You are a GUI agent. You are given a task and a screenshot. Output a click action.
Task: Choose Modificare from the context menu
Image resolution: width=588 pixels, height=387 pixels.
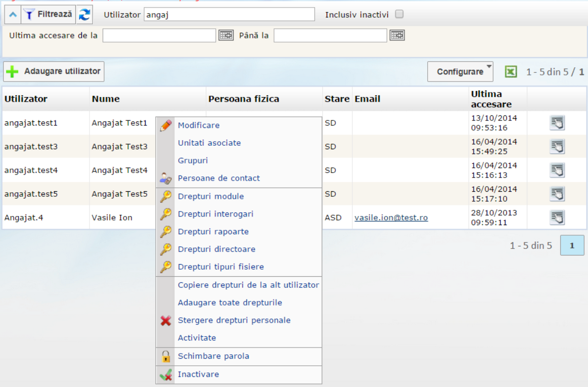(x=199, y=125)
